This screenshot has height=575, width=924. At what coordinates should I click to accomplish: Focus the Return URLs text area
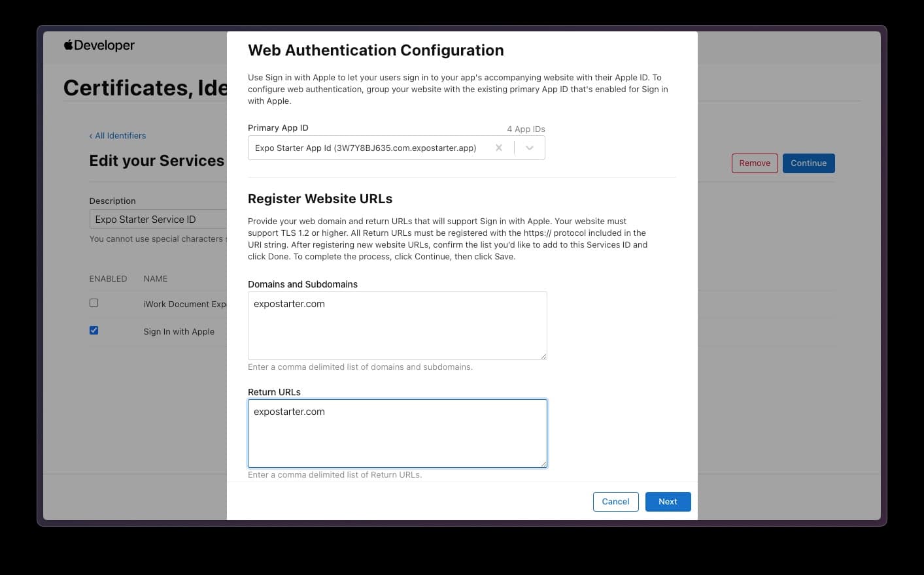(398, 433)
